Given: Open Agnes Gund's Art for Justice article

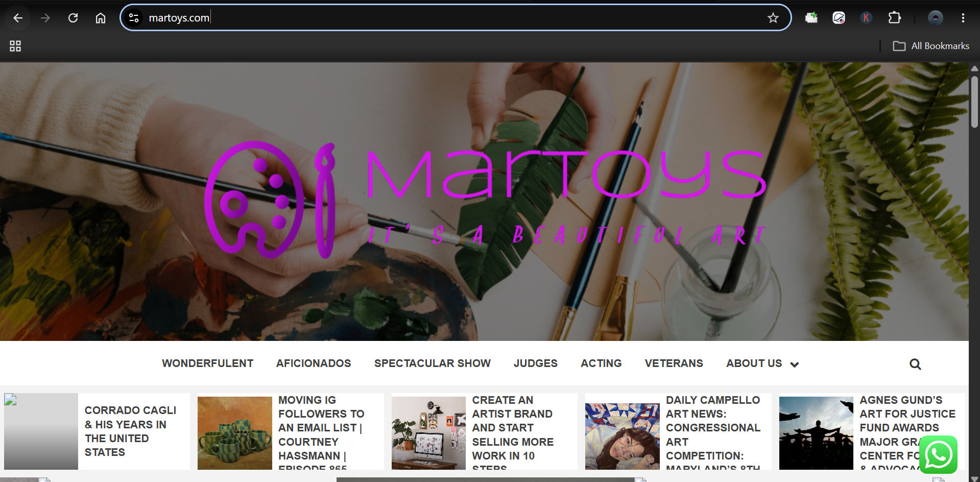Looking at the screenshot, I should (x=907, y=431).
